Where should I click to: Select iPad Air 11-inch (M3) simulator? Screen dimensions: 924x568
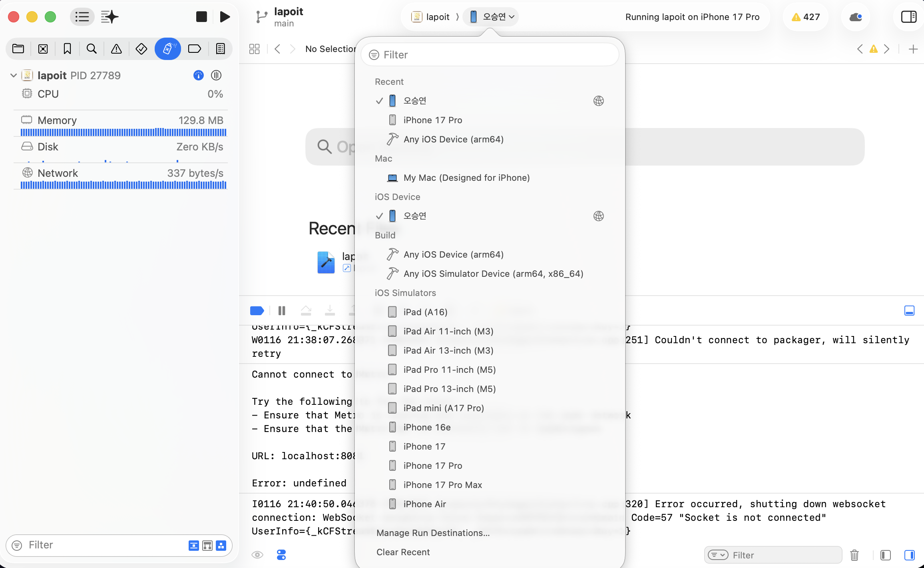[x=490, y=331]
